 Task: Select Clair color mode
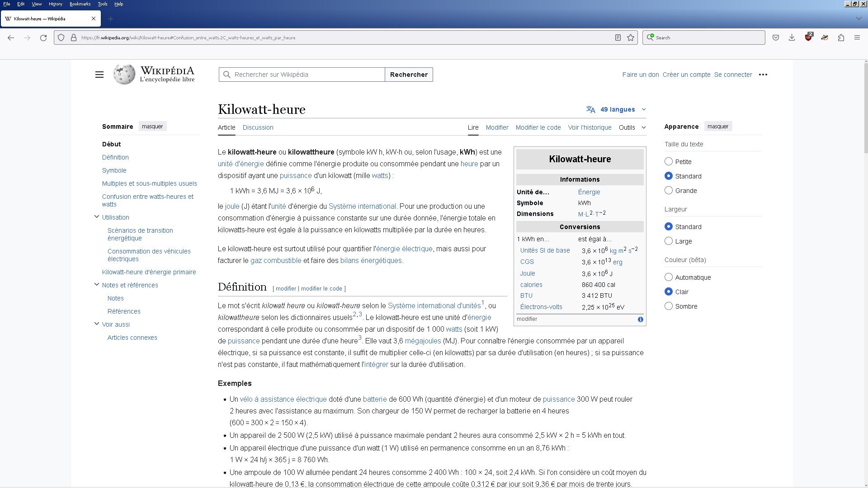(x=669, y=291)
